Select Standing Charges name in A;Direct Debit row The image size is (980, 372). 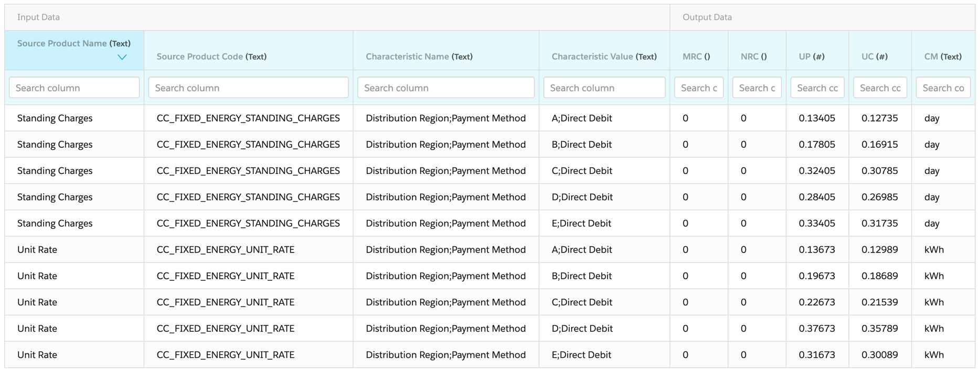click(55, 118)
